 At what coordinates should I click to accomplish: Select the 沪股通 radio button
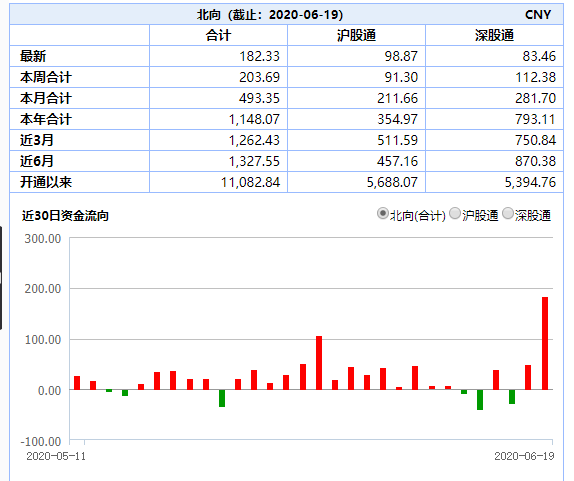coord(455,213)
